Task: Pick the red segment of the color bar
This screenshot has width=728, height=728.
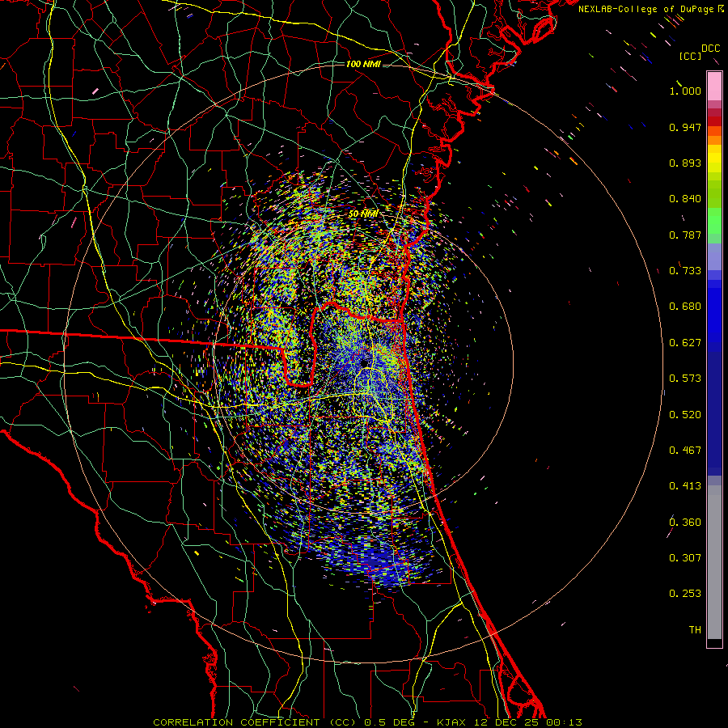Action: click(x=714, y=121)
